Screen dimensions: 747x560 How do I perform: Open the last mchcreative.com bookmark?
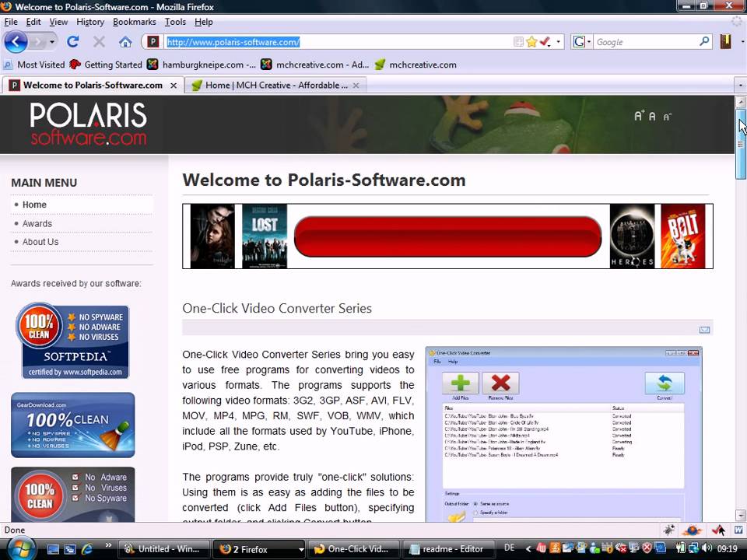[x=416, y=65]
